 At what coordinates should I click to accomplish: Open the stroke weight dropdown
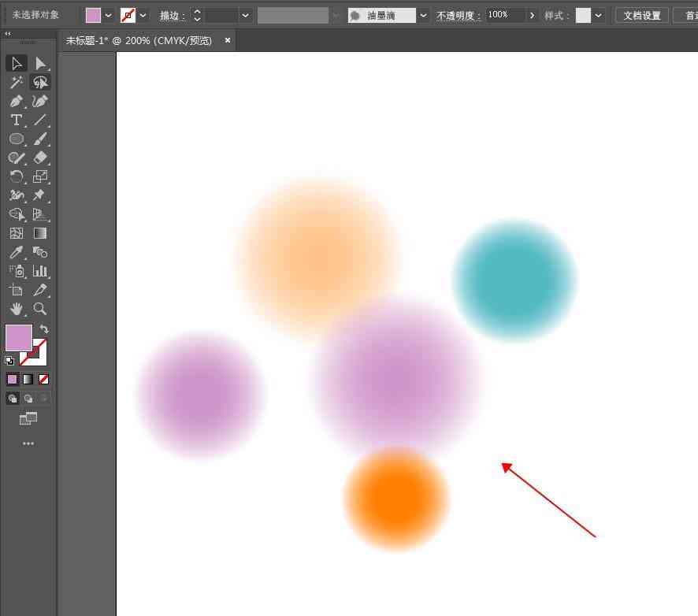[x=245, y=16]
